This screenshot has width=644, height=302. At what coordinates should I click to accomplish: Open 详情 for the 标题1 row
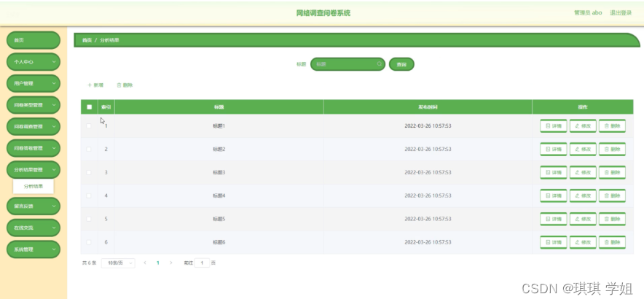point(553,126)
